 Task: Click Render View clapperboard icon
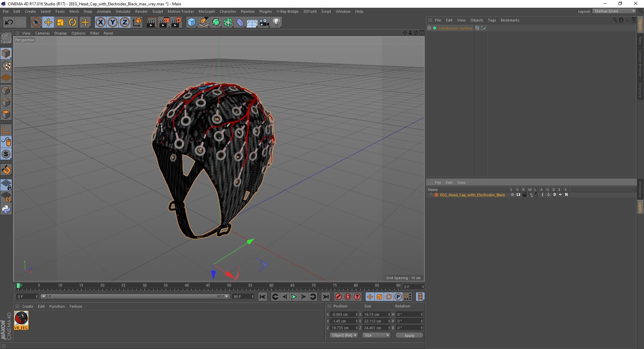pyautogui.click(x=152, y=22)
